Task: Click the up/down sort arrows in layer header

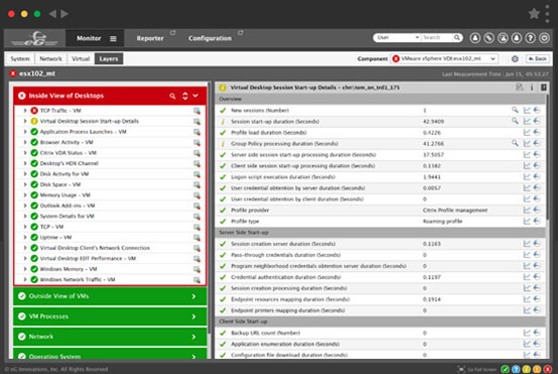Action: point(185,96)
